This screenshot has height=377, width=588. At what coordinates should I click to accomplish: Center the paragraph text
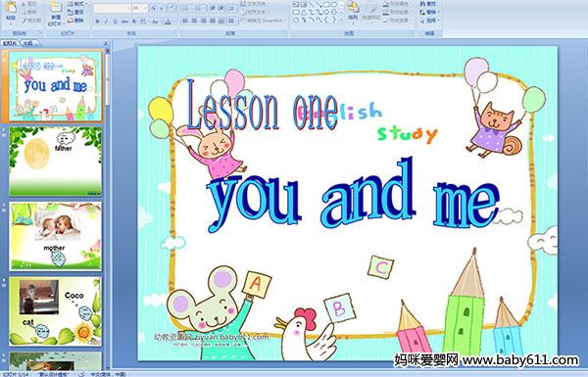click(194, 21)
